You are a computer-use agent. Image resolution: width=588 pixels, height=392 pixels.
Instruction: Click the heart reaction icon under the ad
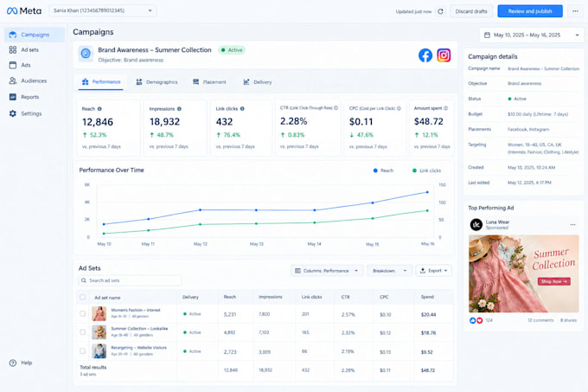point(479,320)
